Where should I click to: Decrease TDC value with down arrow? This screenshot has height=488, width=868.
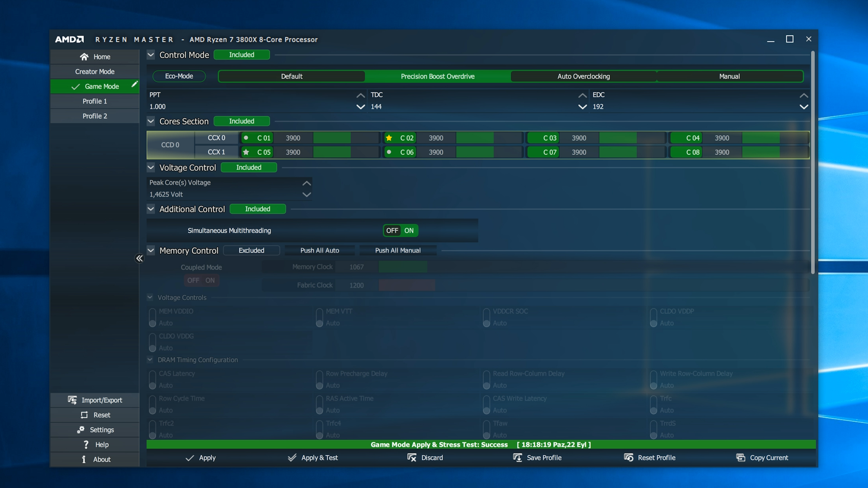[x=582, y=107]
